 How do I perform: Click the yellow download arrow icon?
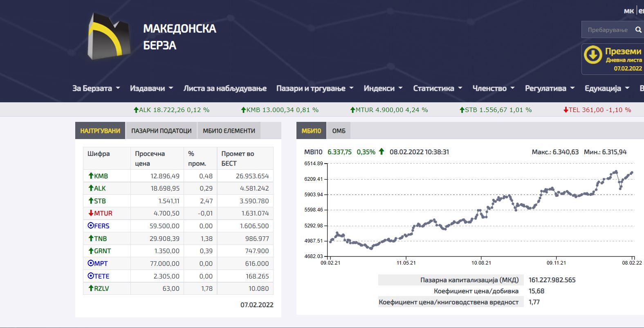click(592, 55)
